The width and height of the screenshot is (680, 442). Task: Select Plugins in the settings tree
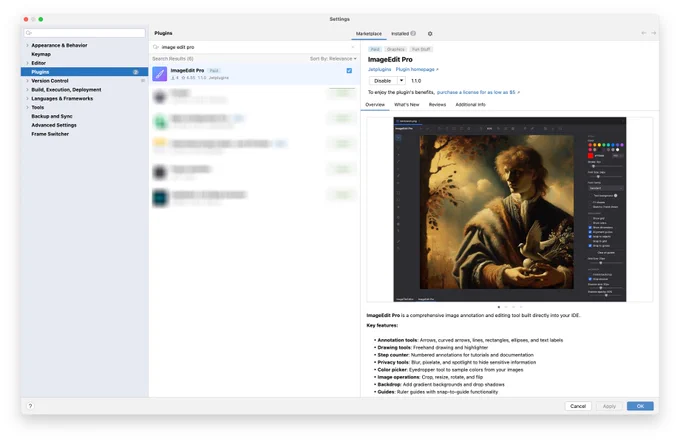[x=85, y=72]
